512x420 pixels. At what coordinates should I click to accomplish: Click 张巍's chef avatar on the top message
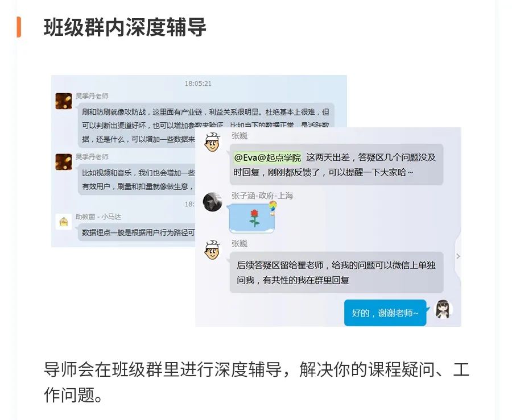(x=213, y=142)
